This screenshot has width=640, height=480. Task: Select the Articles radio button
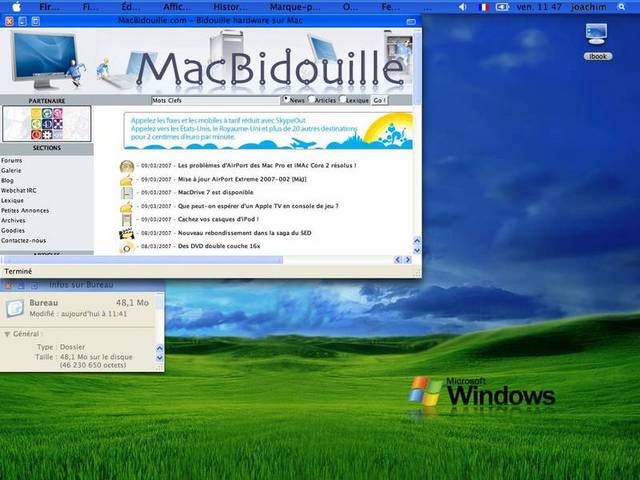click(x=311, y=99)
